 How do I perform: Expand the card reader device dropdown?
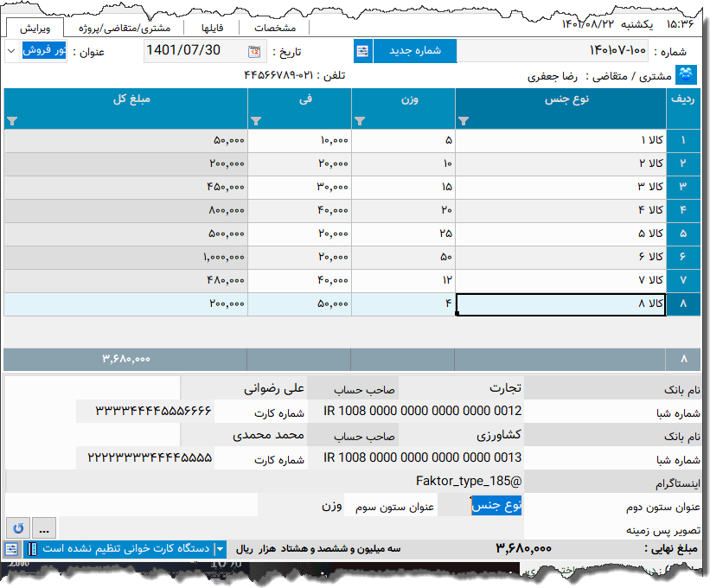pyautogui.click(x=219, y=548)
